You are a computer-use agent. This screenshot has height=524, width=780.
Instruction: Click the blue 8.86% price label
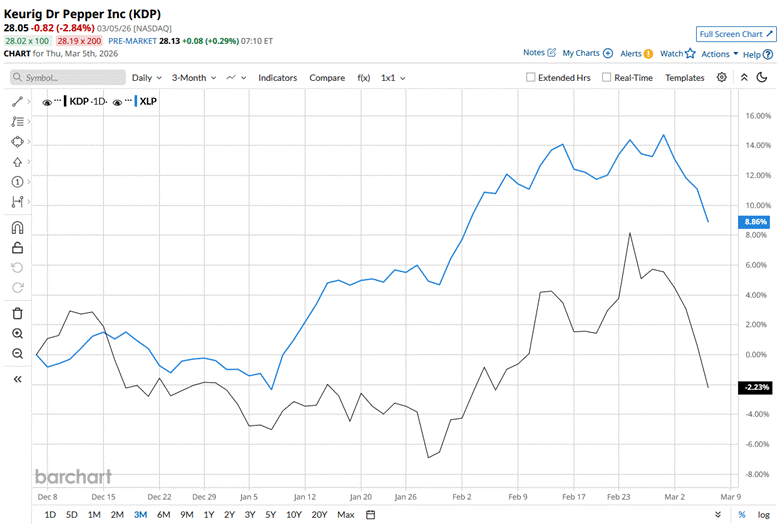pyautogui.click(x=754, y=221)
